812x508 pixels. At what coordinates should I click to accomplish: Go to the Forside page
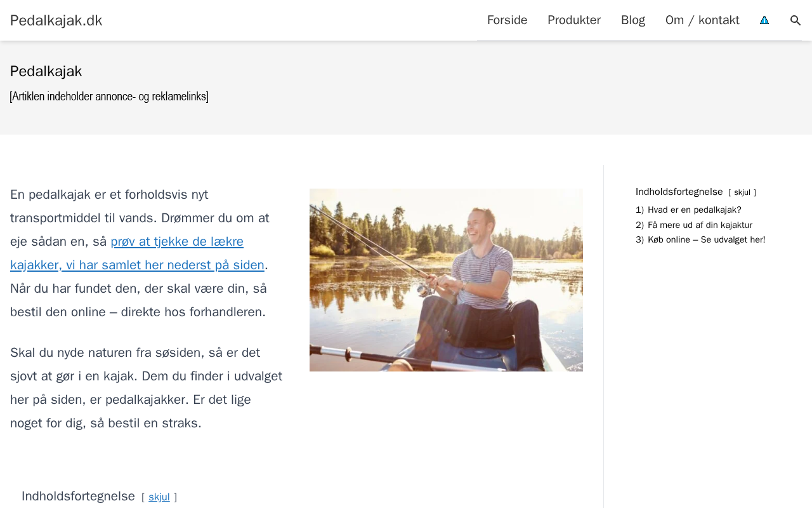tap(507, 20)
